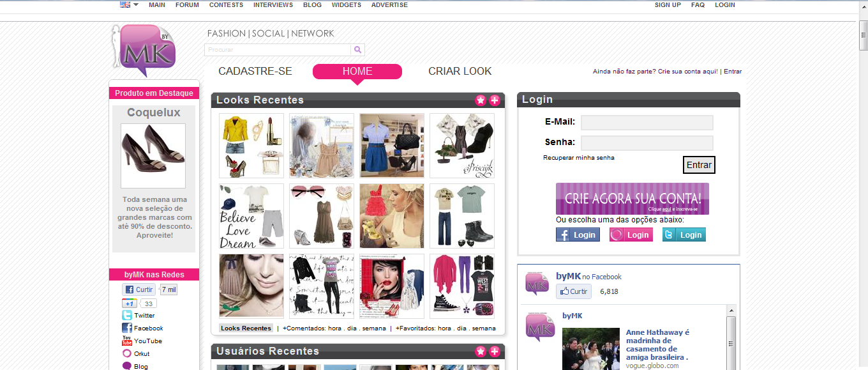Toggle the star icon on Looks Recentes panel
Image resolution: width=868 pixels, height=370 pixels.
coord(481,100)
